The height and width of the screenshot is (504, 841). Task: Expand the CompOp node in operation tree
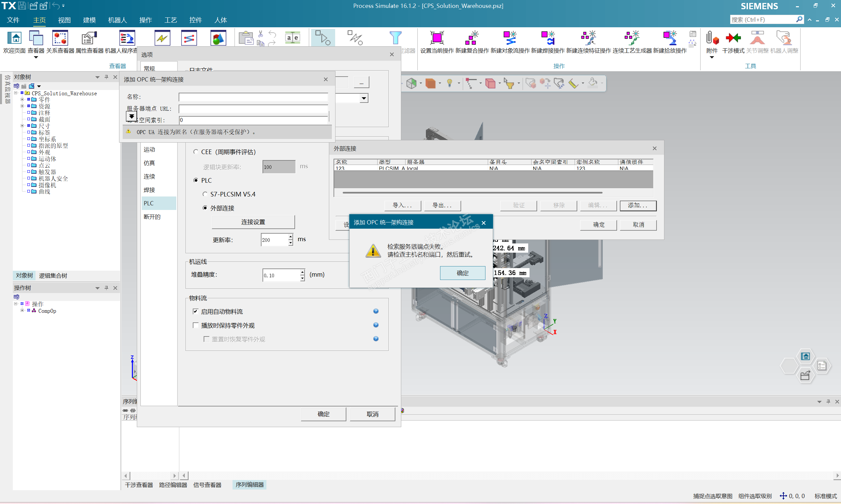[x=22, y=311]
